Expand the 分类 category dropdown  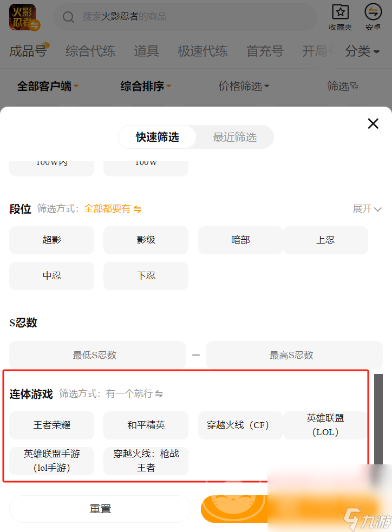tap(362, 51)
